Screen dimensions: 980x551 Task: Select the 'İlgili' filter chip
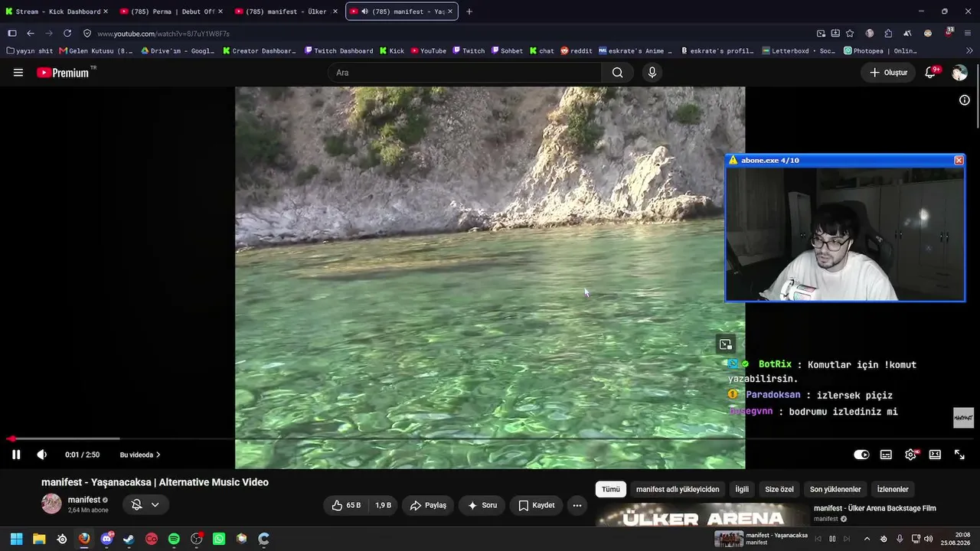[x=742, y=489]
